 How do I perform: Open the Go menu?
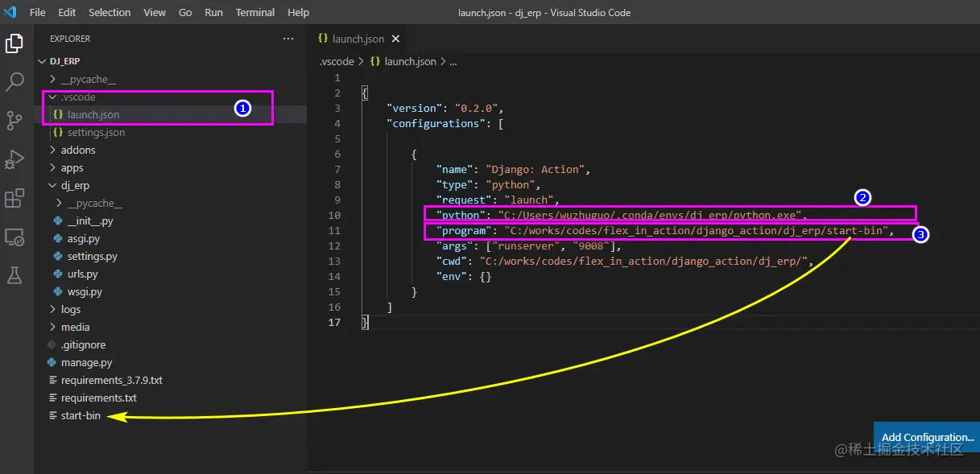[185, 12]
